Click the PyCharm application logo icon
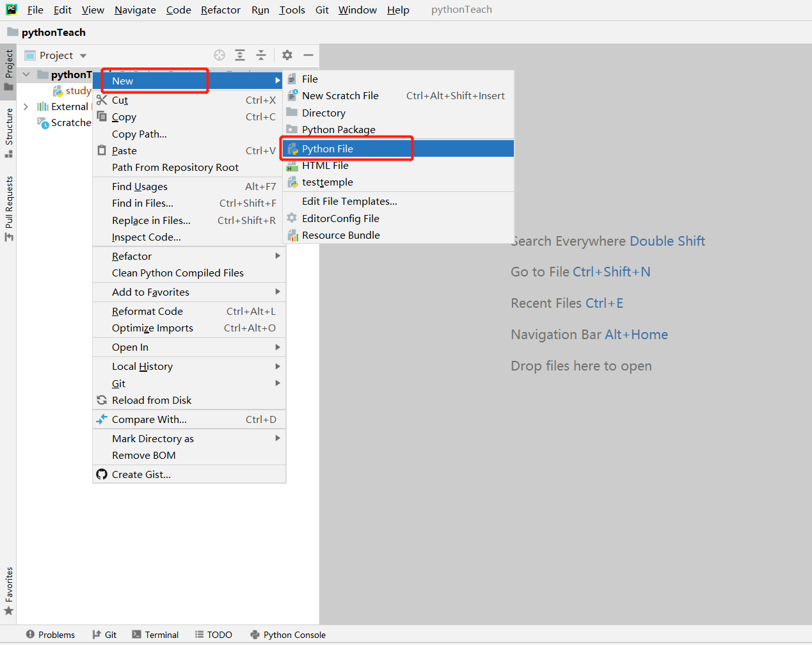812x645 pixels. click(12, 10)
